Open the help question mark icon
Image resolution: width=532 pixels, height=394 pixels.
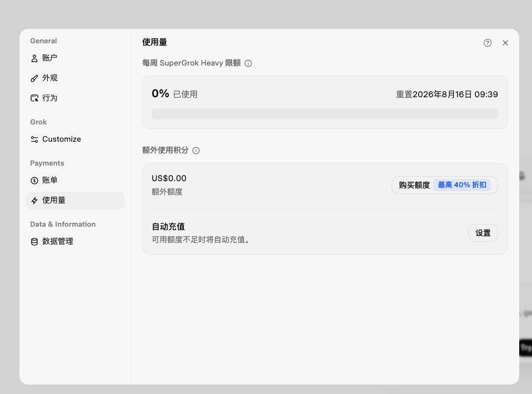[487, 43]
